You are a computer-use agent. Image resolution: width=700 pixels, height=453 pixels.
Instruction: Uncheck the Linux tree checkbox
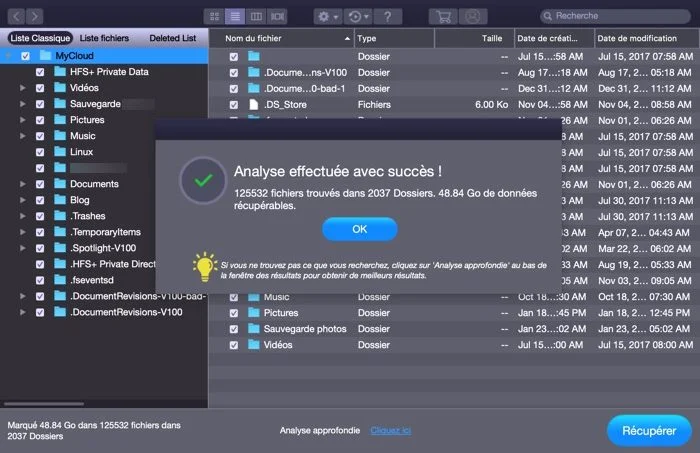point(40,153)
